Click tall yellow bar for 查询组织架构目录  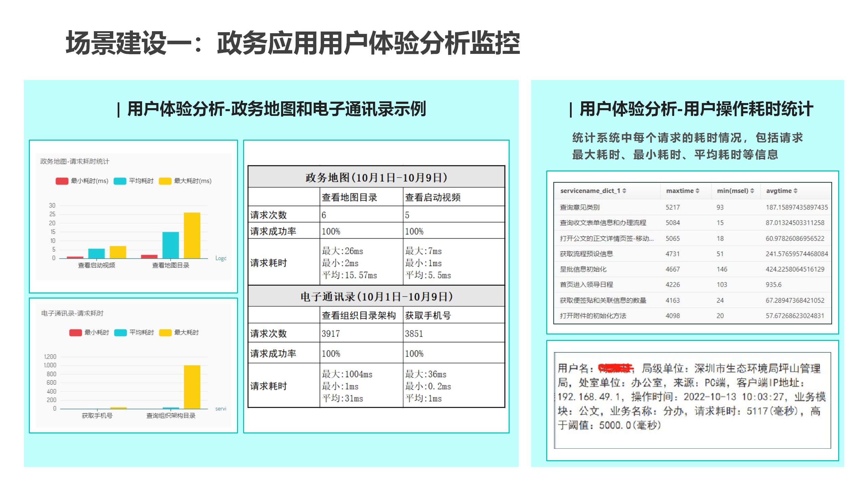point(192,387)
